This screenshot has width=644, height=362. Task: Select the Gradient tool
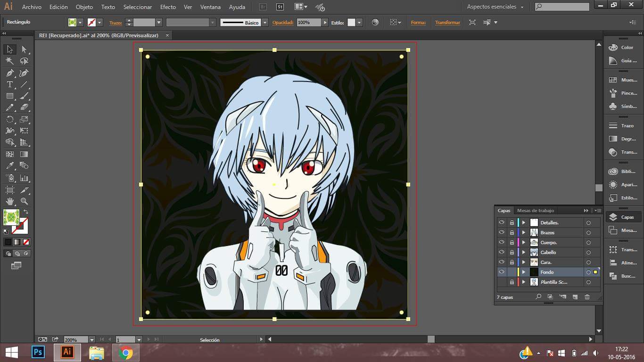click(24, 154)
